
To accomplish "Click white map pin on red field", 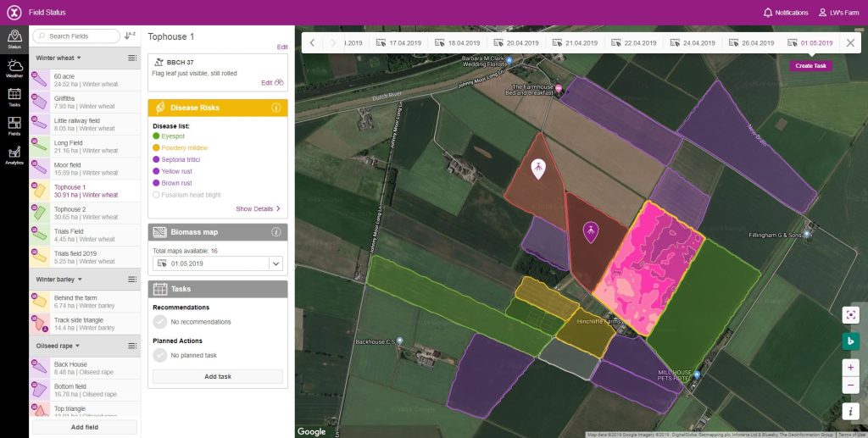I will click(538, 169).
